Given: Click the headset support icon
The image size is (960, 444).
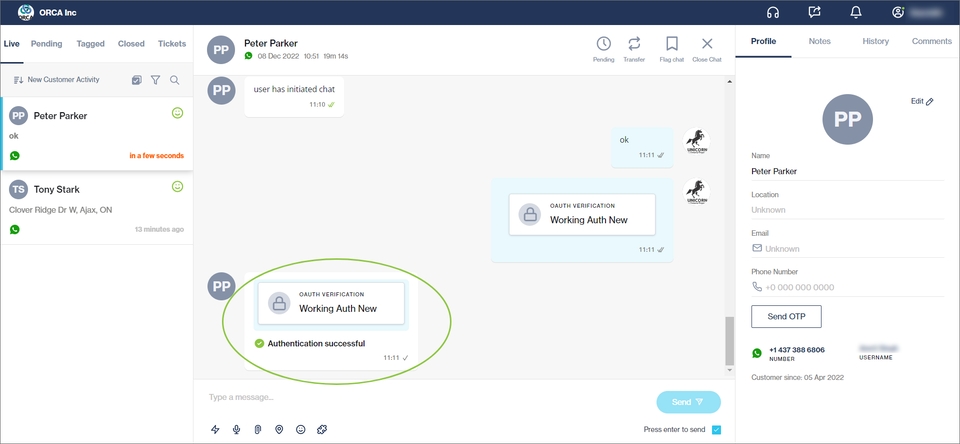Looking at the screenshot, I should (772, 12).
